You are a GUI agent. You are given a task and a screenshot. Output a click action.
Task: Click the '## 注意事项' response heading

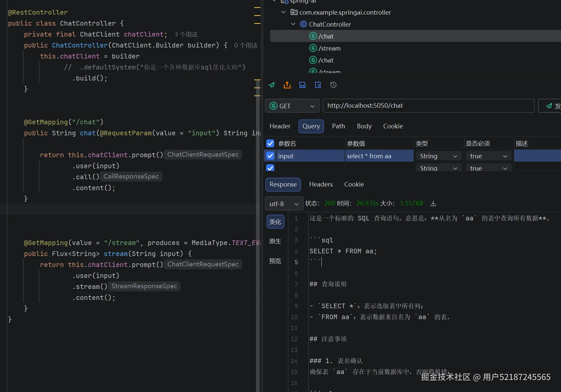click(x=328, y=339)
